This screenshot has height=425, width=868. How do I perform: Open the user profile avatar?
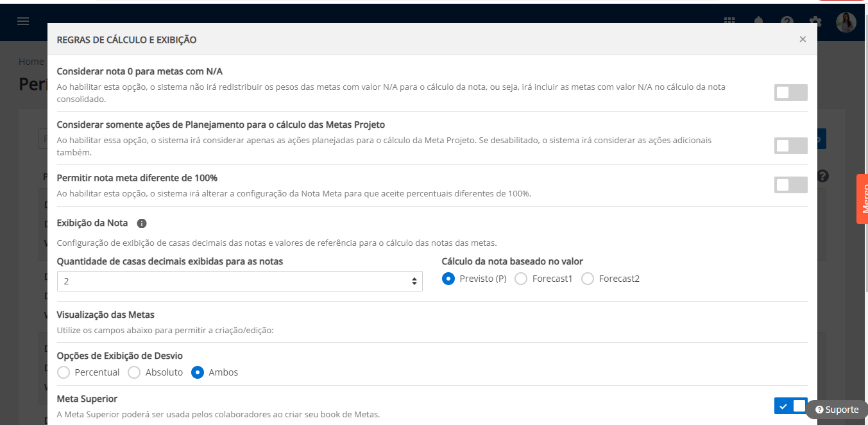pos(846,22)
